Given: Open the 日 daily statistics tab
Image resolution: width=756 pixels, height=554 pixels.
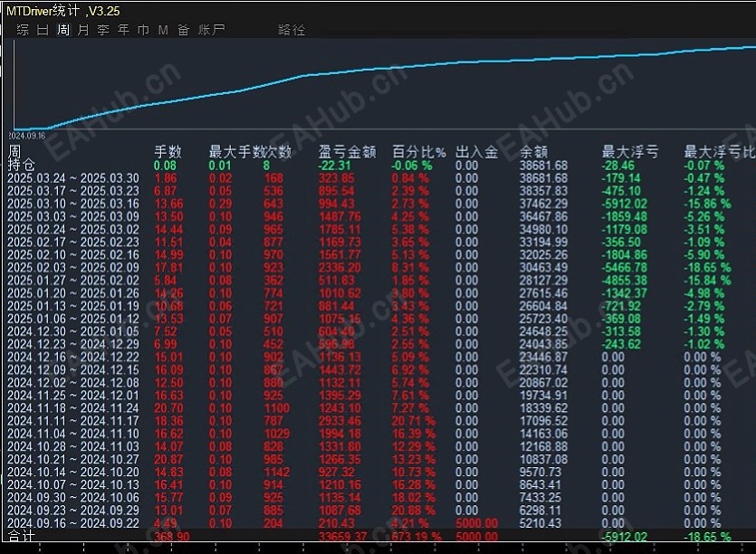Looking at the screenshot, I should (x=43, y=30).
